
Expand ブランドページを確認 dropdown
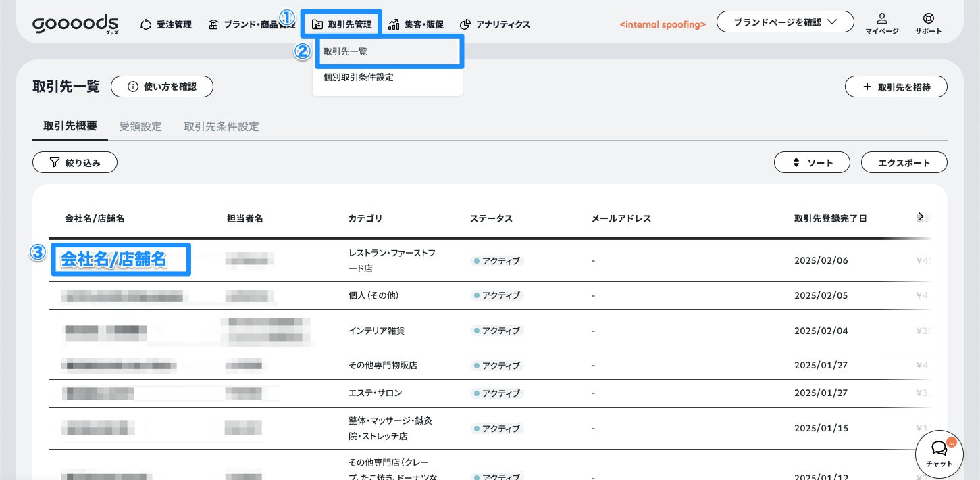(x=785, y=22)
